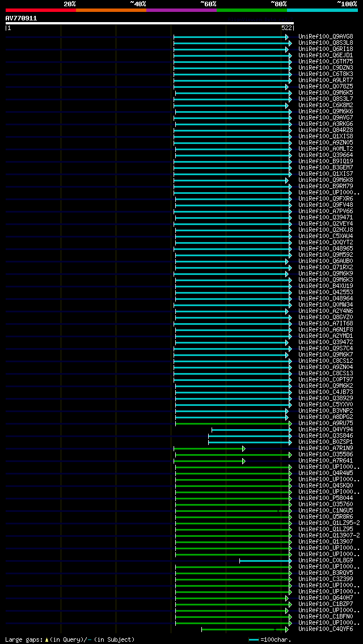
Task: Click the short cyan bar for C0L8G9
Action: [x=265, y=561]
